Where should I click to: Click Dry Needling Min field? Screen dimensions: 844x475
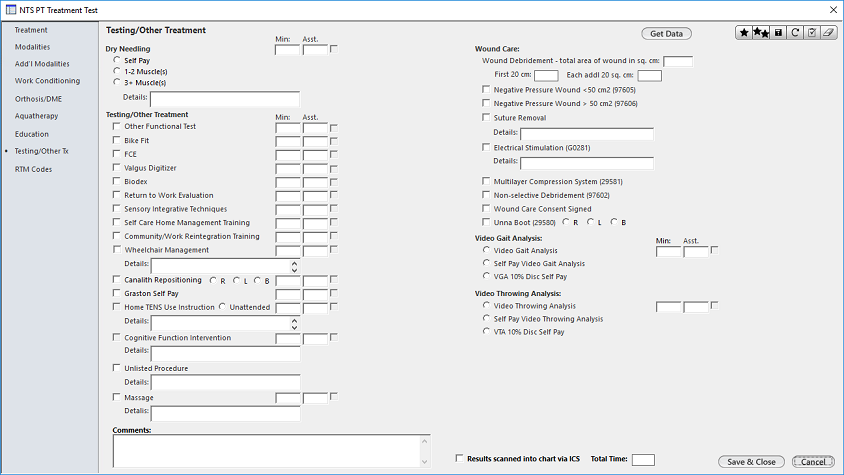pos(287,50)
